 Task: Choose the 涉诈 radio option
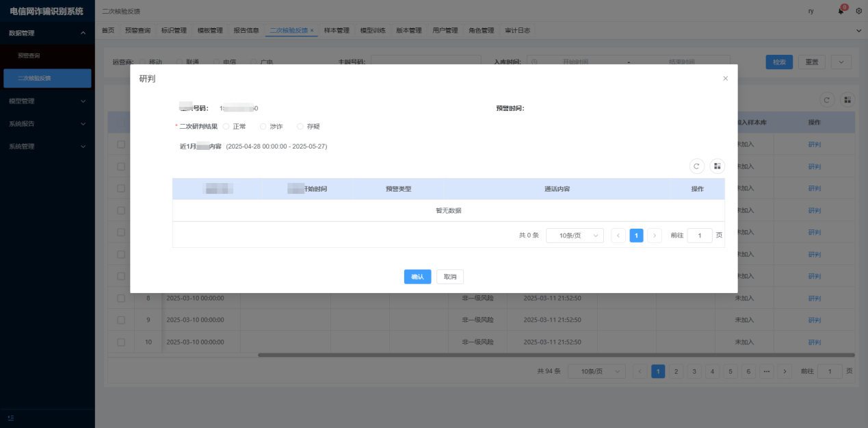point(263,127)
